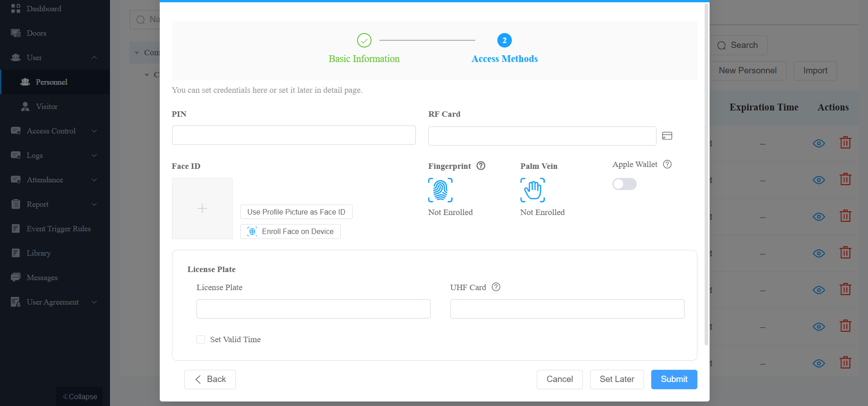Expand the Attendance sidebar menu

[x=55, y=180]
